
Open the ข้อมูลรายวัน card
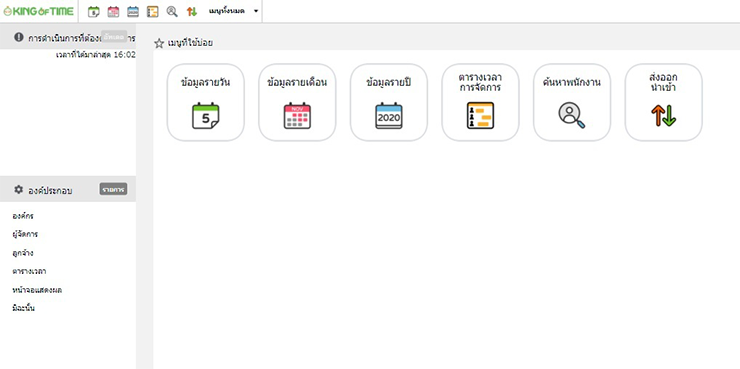(x=206, y=102)
